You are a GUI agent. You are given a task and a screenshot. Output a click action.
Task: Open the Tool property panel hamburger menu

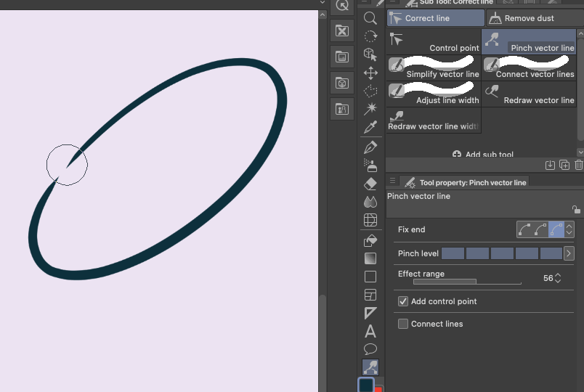(x=392, y=181)
